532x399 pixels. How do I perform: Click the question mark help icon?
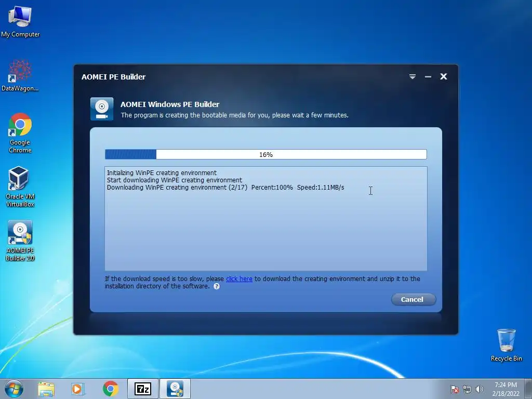(217, 286)
